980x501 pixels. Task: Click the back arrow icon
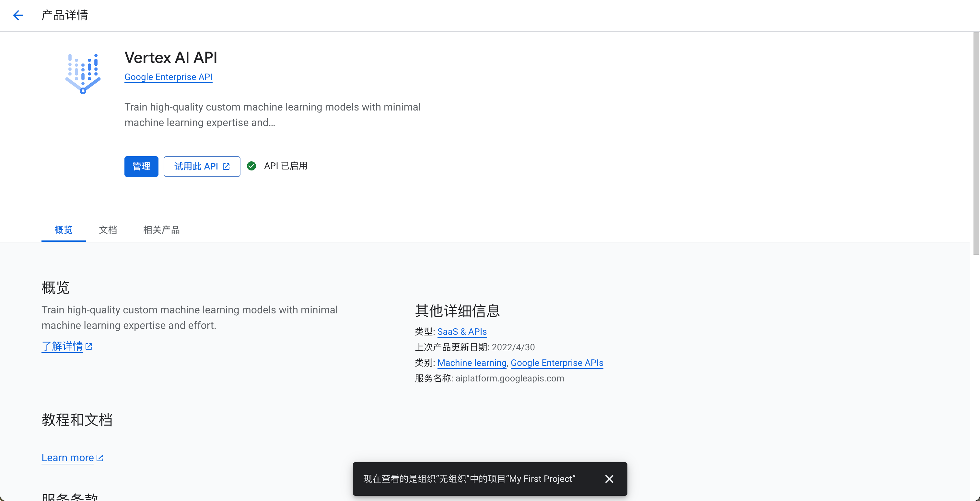coord(18,15)
